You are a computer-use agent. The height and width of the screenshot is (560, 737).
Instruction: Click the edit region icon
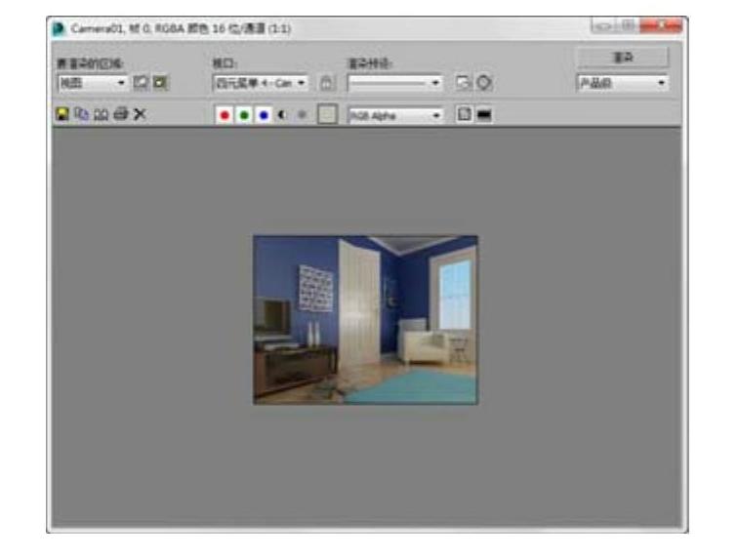coord(141,83)
